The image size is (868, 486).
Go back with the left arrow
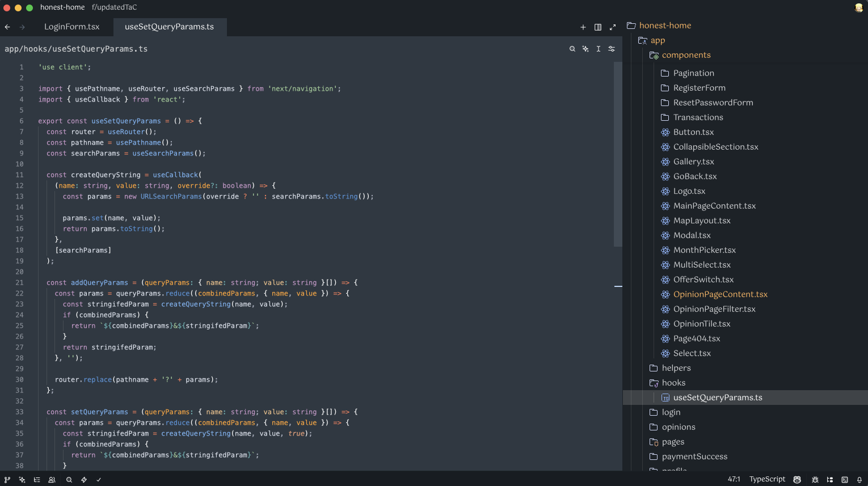7,27
